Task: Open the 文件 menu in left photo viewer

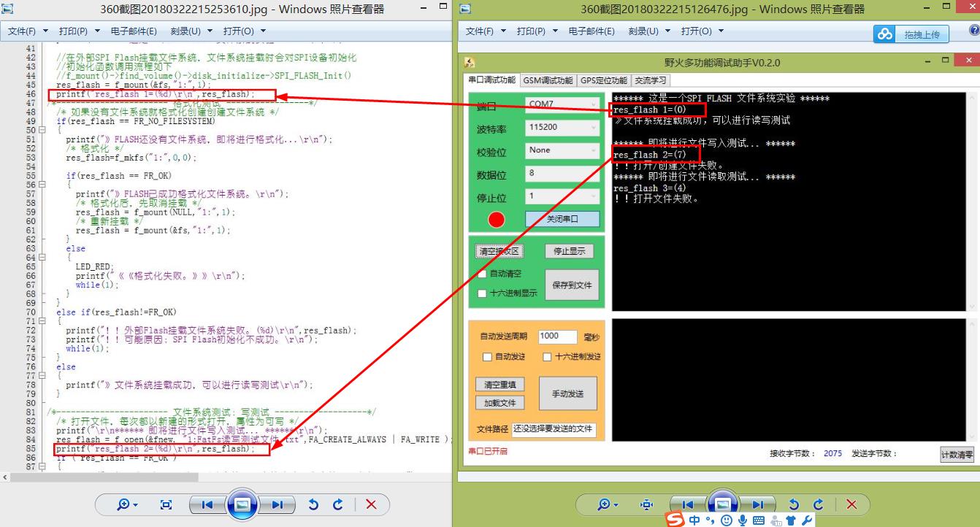Action: [23, 31]
